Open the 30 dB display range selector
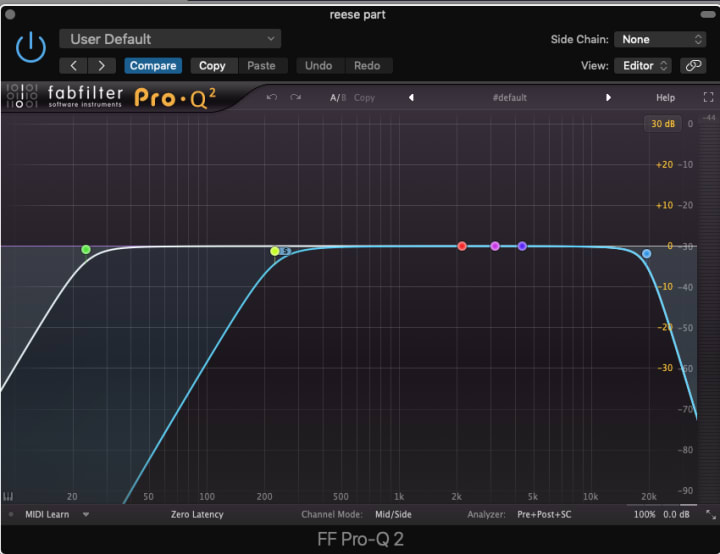The height and width of the screenshot is (554, 720). (663, 124)
